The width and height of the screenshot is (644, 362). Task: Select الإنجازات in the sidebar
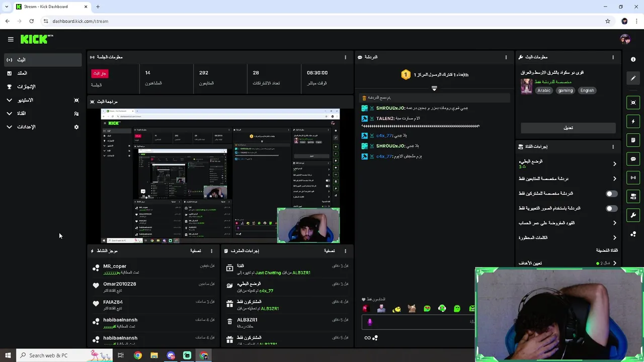[42, 87]
